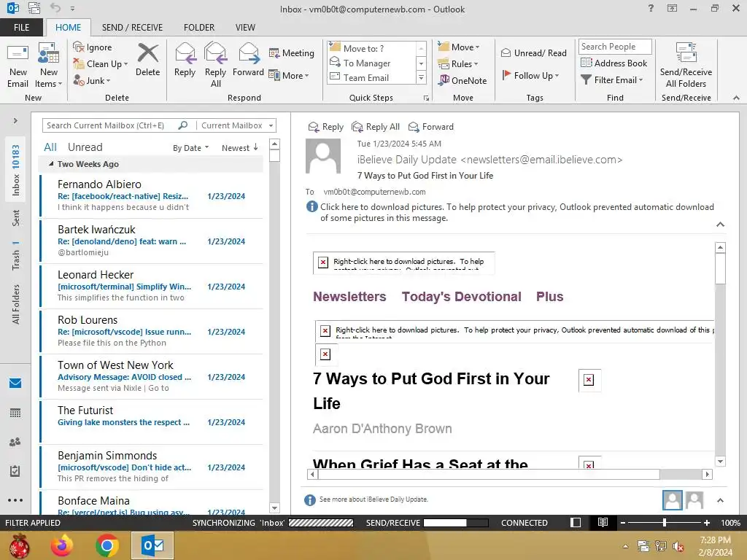Open the Current Mailbox scope dropdown
This screenshot has height=560, width=747.
[236, 125]
